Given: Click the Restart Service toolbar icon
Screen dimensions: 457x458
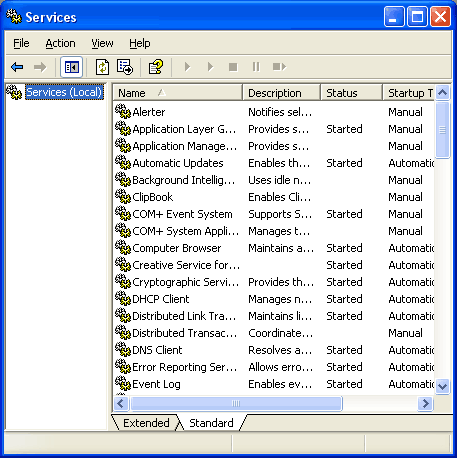Looking at the screenshot, I should [x=279, y=67].
